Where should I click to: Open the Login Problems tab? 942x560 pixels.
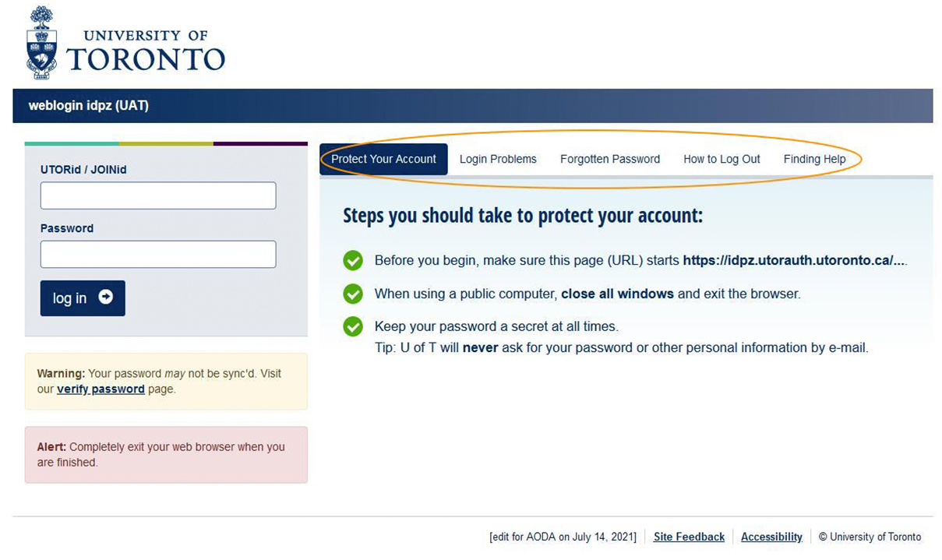tap(498, 159)
